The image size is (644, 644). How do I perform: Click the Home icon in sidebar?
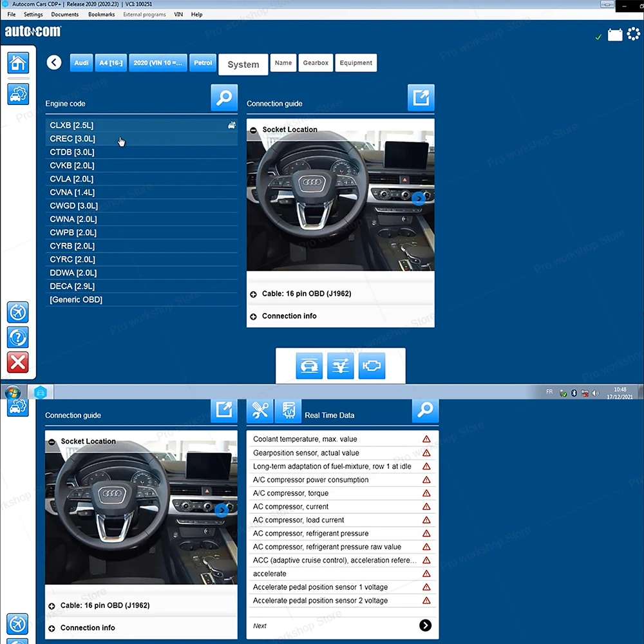pyautogui.click(x=18, y=63)
